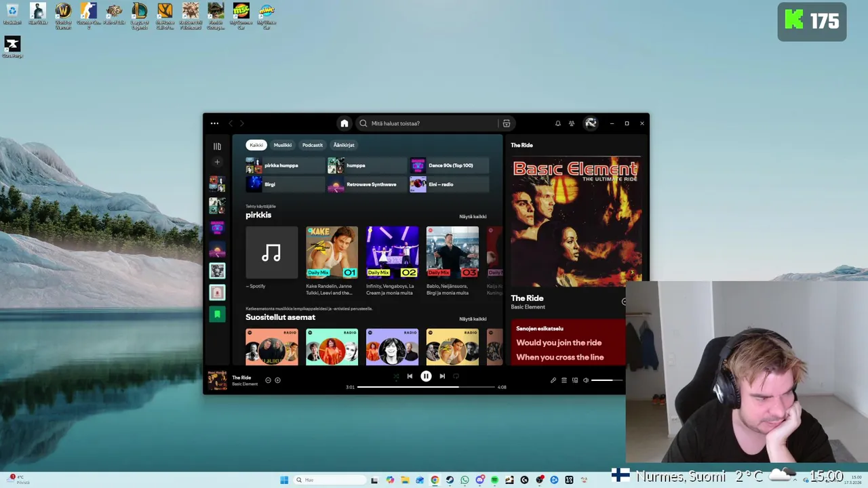Toggle shuffle in the player bar

click(396, 376)
